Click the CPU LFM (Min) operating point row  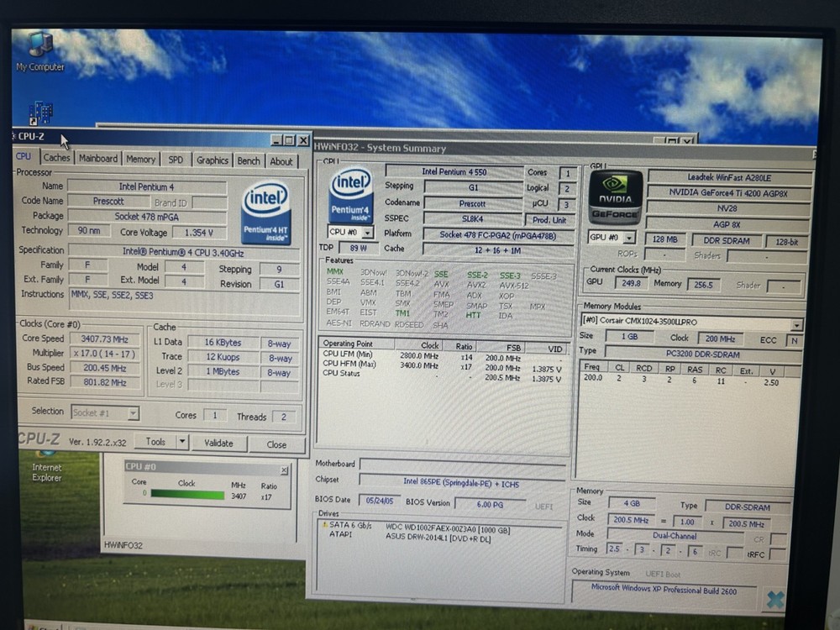(x=442, y=356)
